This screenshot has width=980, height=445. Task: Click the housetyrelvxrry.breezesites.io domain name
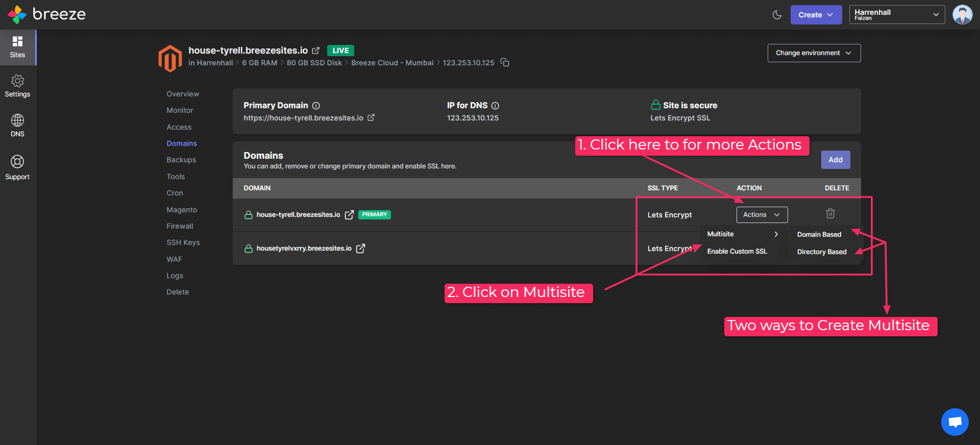(304, 249)
